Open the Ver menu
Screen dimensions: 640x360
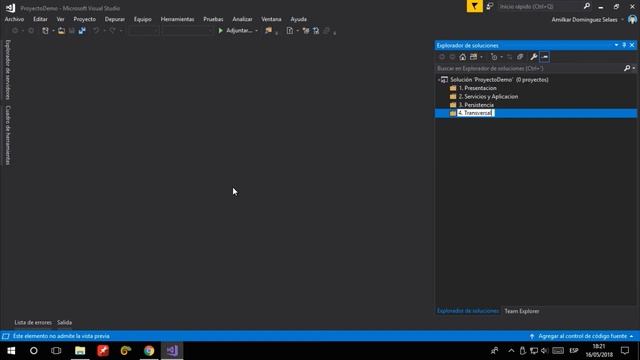pyautogui.click(x=60, y=19)
